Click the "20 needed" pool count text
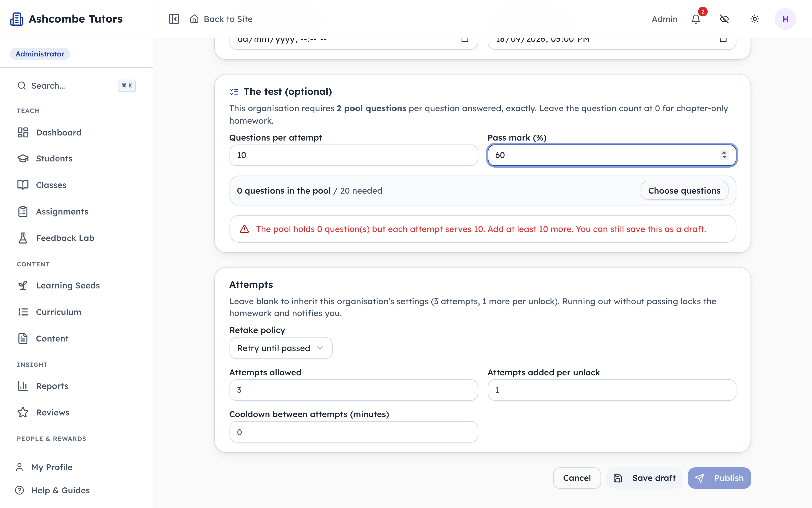812x508 pixels. click(361, 191)
